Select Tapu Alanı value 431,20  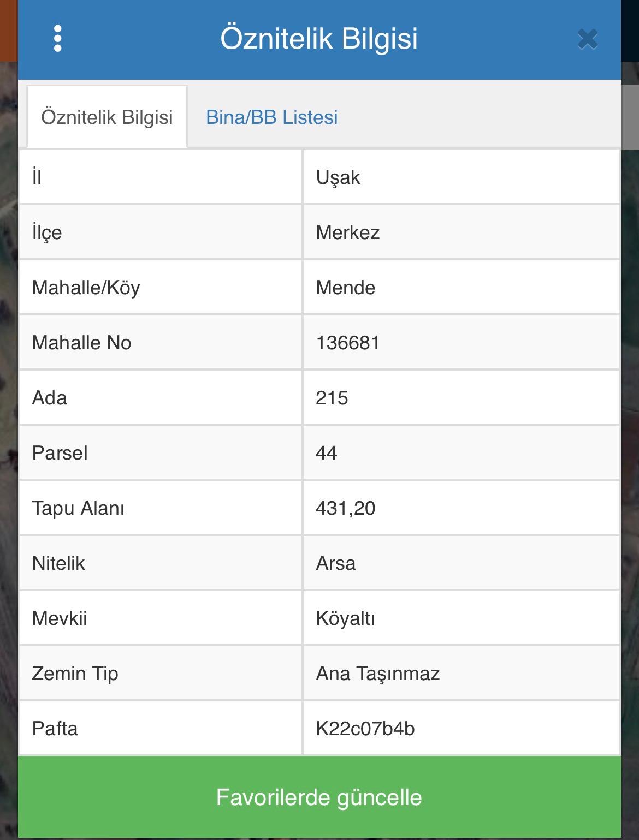point(345,508)
